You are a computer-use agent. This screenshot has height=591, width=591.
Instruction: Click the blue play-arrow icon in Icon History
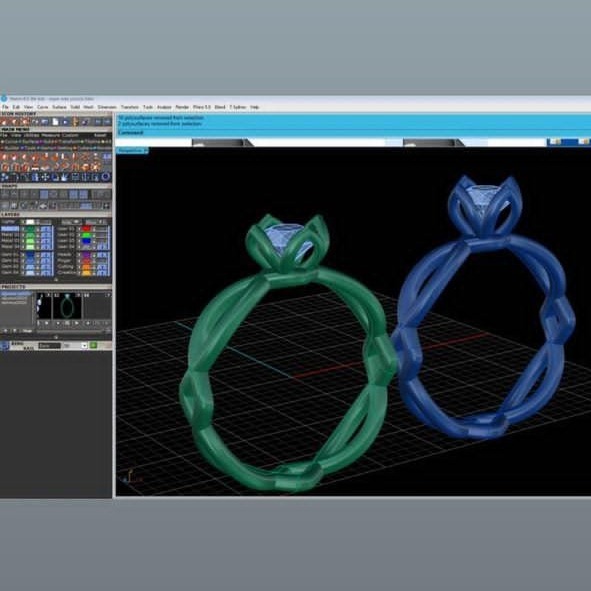65,122
